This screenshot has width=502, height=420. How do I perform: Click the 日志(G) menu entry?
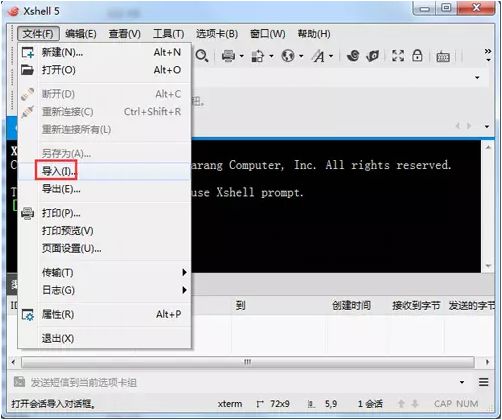click(x=105, y=290)
